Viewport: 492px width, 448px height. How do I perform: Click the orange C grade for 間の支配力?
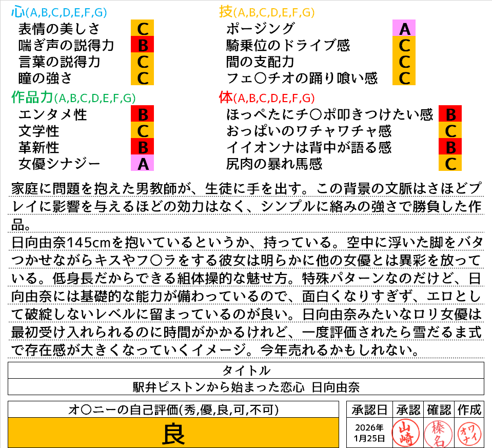click(x=404, y=62)
